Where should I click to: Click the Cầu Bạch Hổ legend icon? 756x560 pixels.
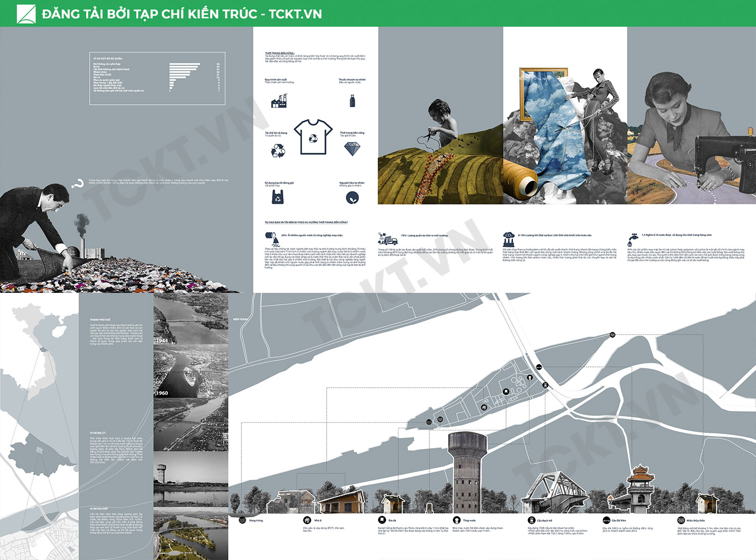pyautogui.click(x=531, y=520)
